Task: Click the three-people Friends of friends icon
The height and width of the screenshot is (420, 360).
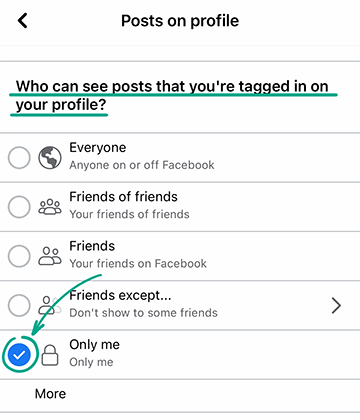Action: 50,206
